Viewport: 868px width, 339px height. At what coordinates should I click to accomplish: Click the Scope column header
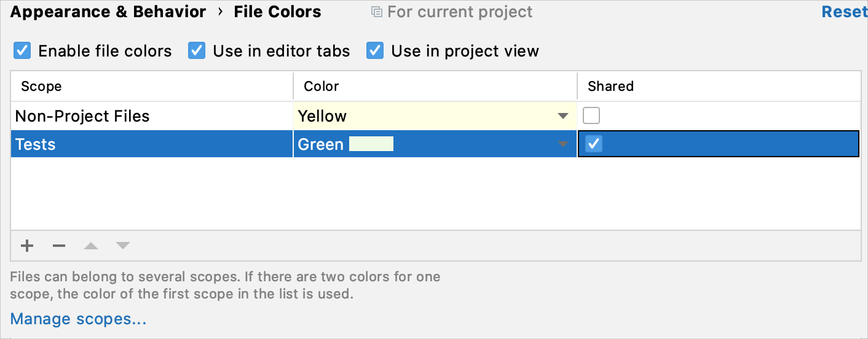(41, 86)
